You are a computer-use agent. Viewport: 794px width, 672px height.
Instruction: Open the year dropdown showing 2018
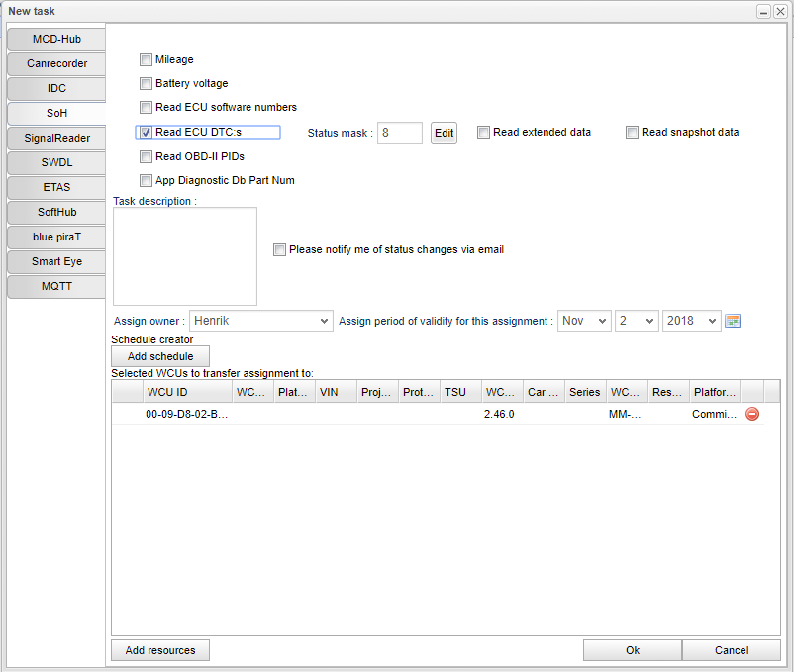click(691, 321)
